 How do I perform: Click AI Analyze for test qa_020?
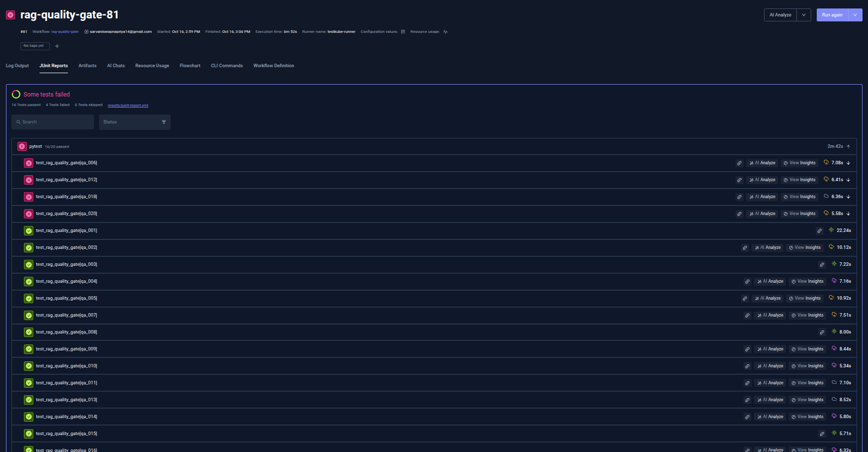point(762,214)
